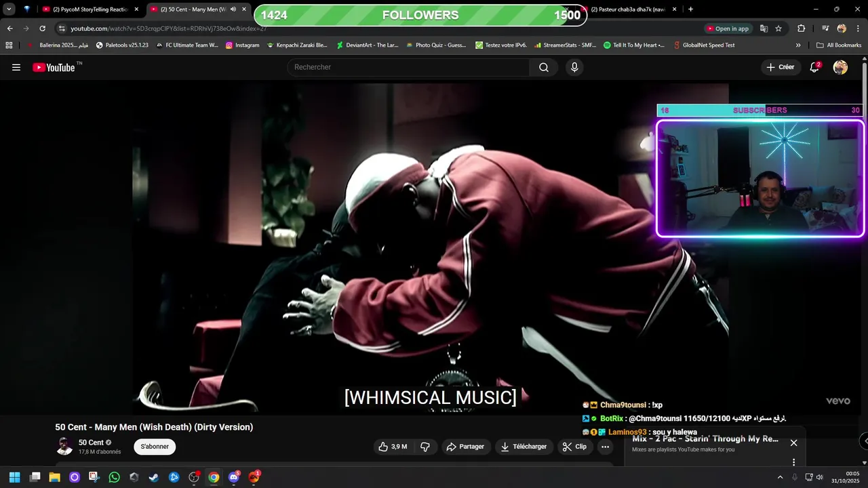Create a Clip of the video
868x488 pixels.
pos(574,447)
